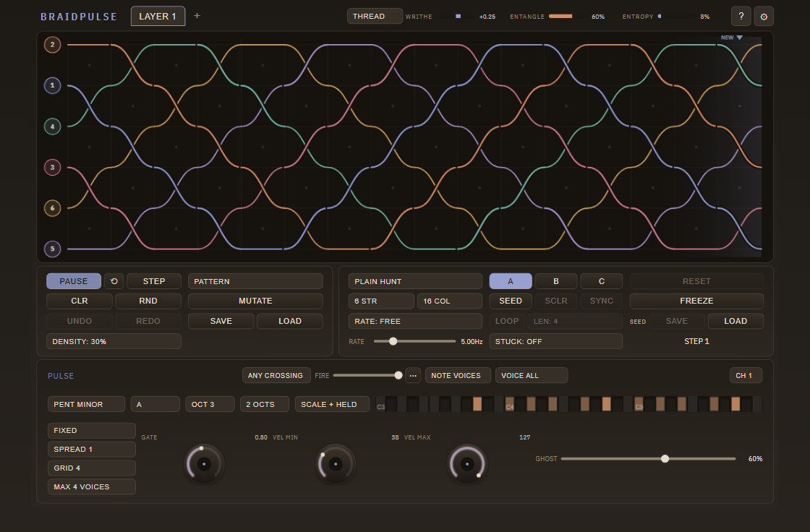Toggle the LOOP option

tap(507, 321)
